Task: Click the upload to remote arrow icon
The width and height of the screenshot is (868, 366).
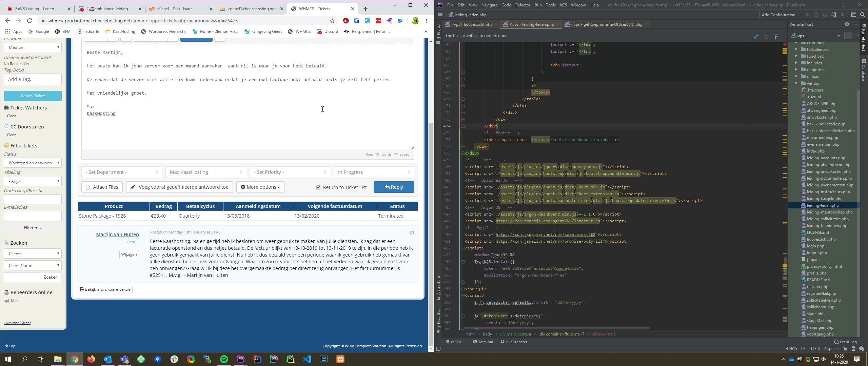Action: 776,36
